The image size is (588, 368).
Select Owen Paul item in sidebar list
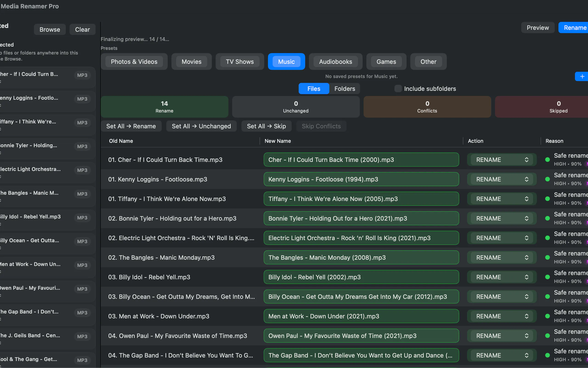pyautogui.click(x=47, y=292)
